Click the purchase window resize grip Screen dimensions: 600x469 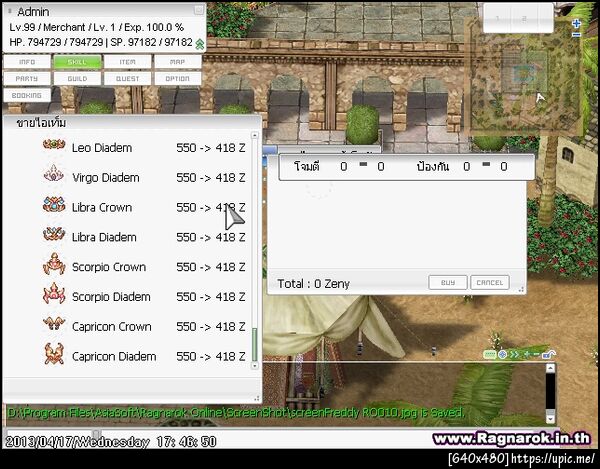[x=521, y=290]
